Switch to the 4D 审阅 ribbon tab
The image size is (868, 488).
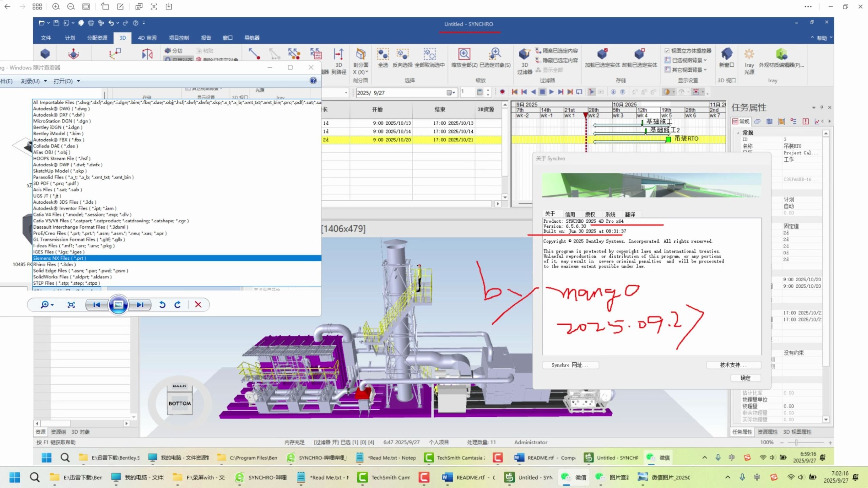click(147, 38)
